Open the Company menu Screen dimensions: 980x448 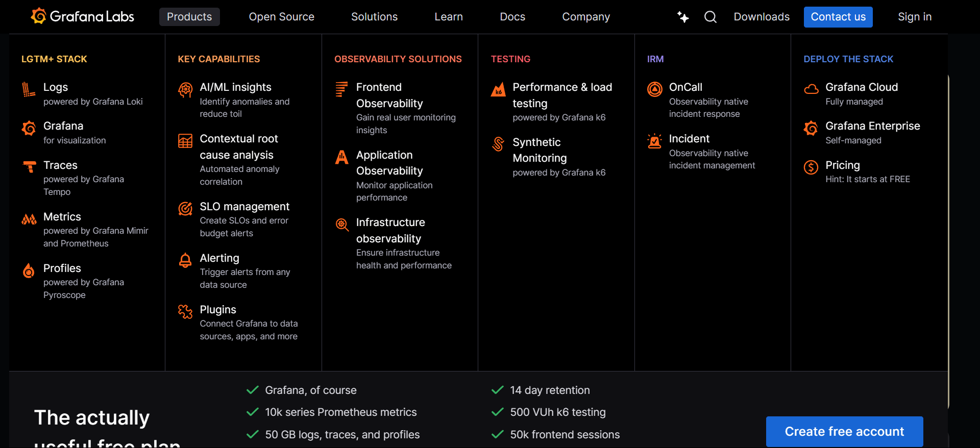point(586,17)
